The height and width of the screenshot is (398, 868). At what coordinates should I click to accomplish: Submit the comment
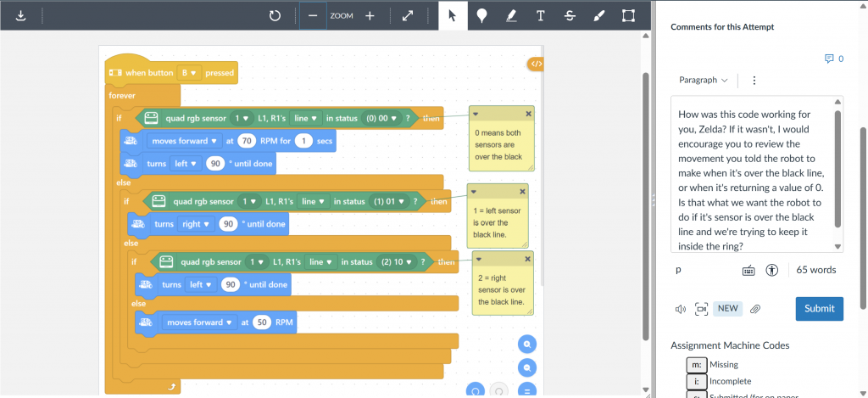[820, 309]
